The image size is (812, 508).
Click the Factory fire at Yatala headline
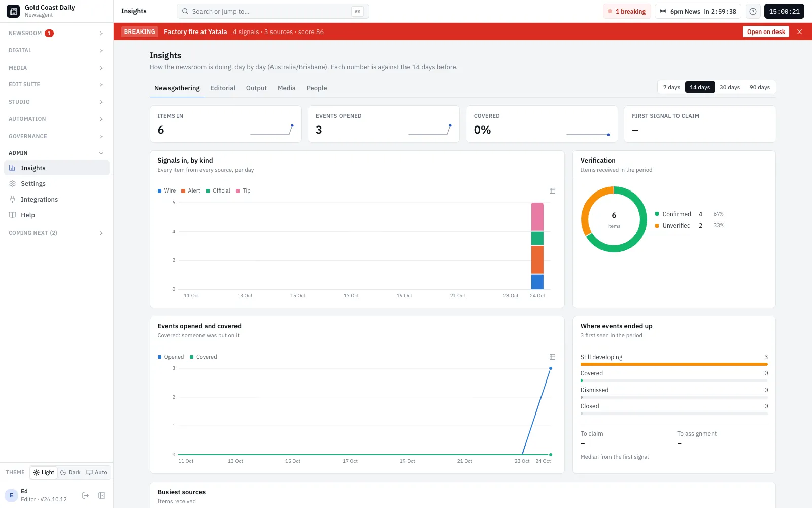(195, 31)
